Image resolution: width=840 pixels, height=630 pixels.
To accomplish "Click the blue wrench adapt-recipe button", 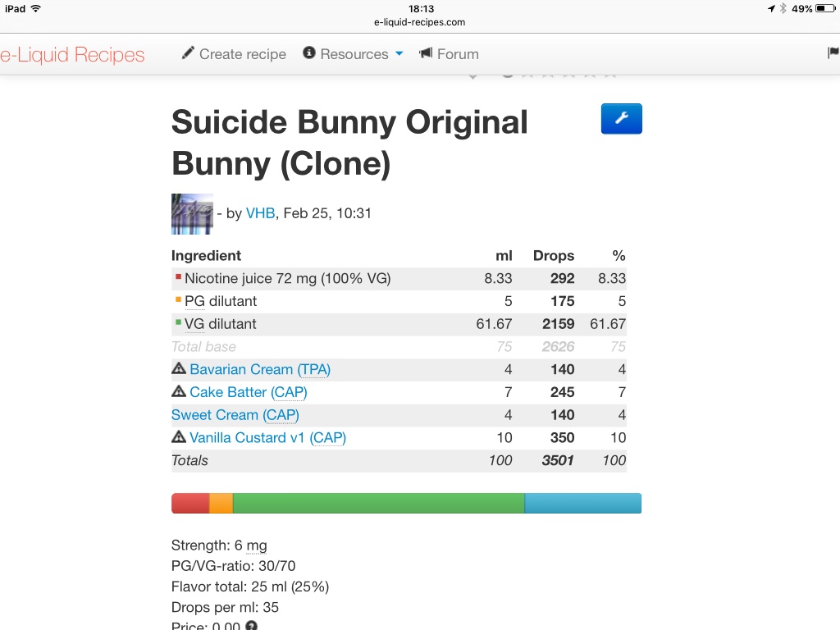I will point(621,119).
